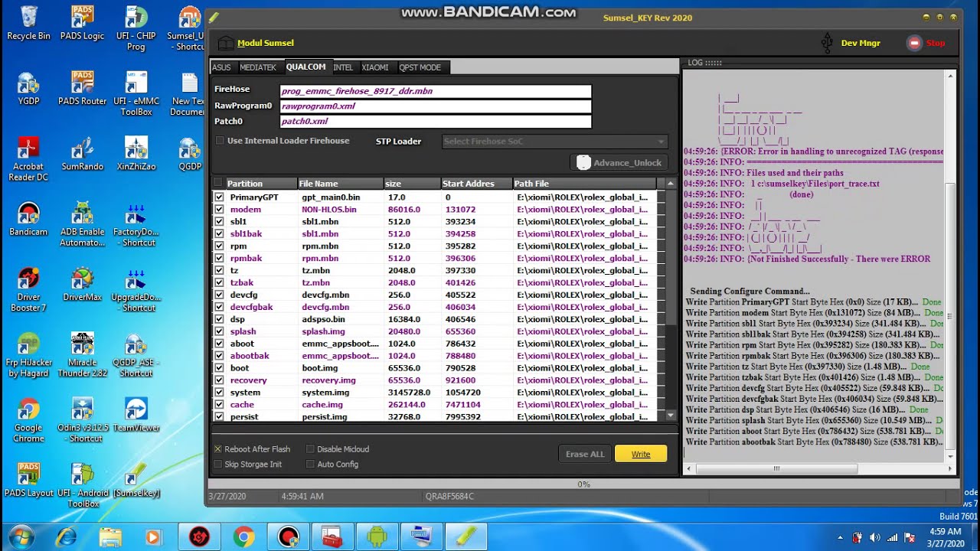
Task: Switch to the INTEL tab
Action: (343, 67)
